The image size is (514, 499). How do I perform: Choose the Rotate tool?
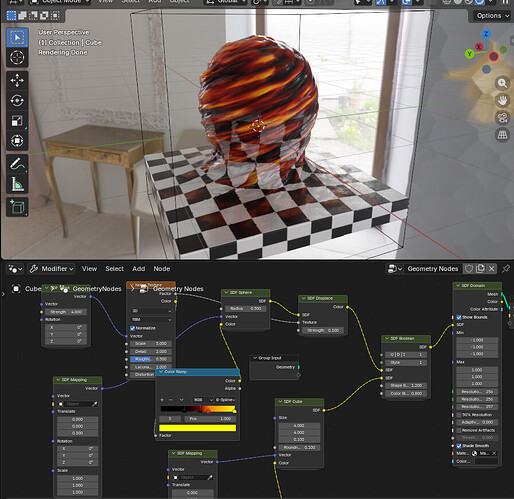coord(17,100)
